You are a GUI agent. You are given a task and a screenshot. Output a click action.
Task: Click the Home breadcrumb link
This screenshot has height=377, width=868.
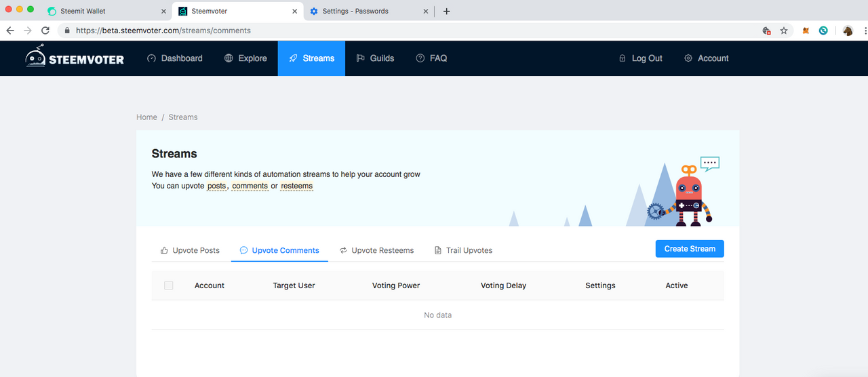click(146, 117)
